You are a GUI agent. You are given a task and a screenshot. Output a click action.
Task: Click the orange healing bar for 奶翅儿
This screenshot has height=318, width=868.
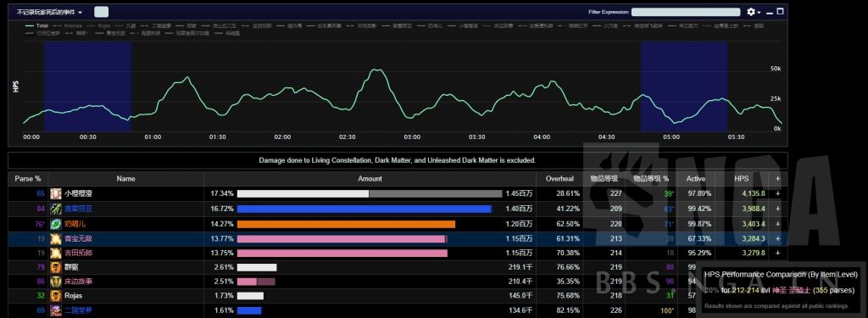coord(346,224)
